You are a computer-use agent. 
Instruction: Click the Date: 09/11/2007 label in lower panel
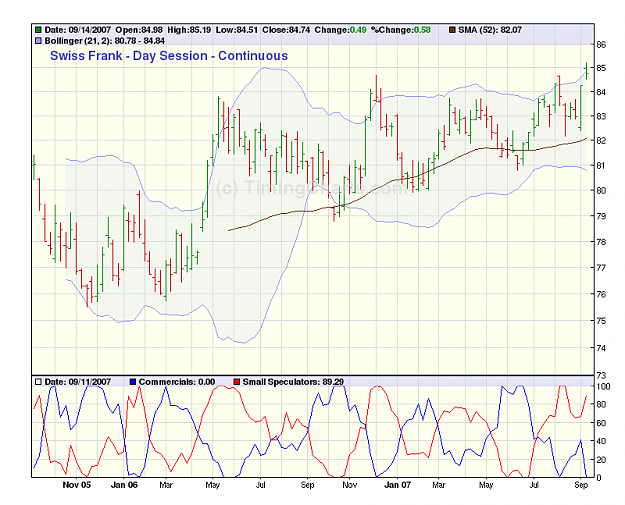click(x=77, y=382)
